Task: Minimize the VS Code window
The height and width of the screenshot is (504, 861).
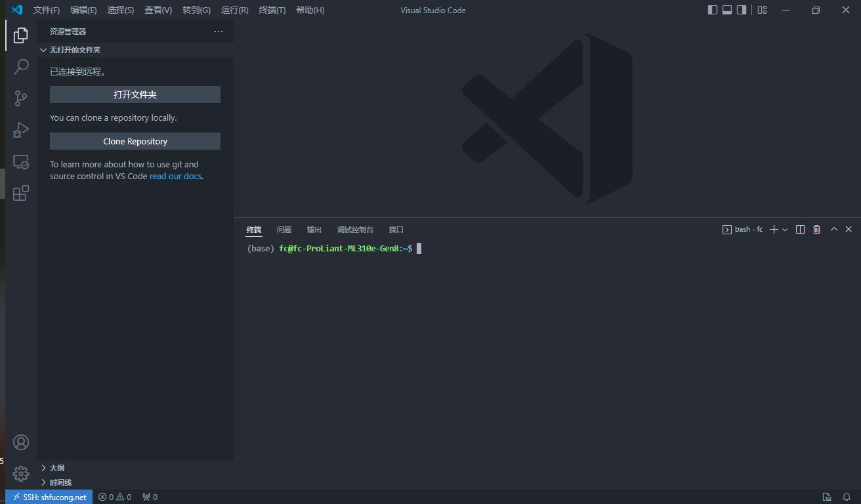Action: coord(786,10)
